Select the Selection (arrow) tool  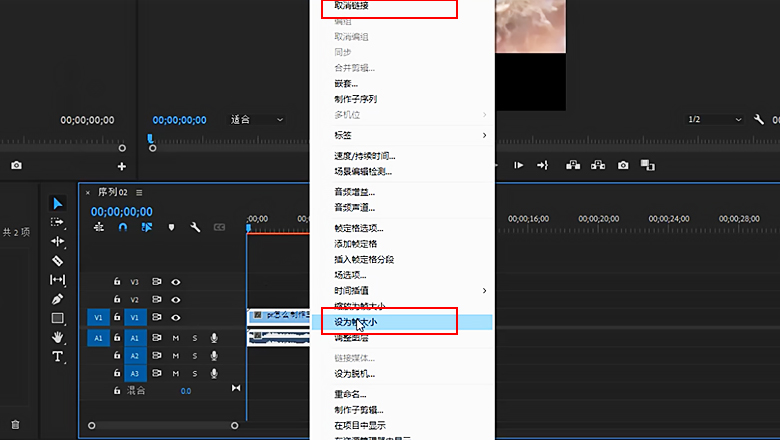(58, 203)
